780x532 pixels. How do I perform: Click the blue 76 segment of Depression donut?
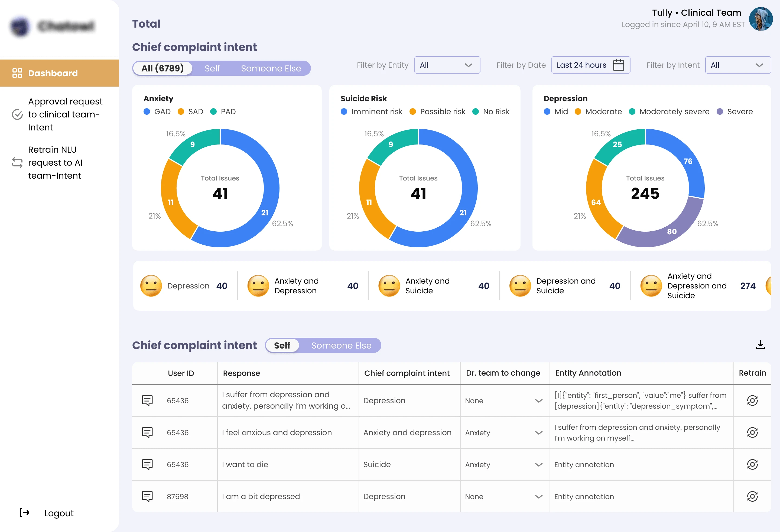point(688,161)
